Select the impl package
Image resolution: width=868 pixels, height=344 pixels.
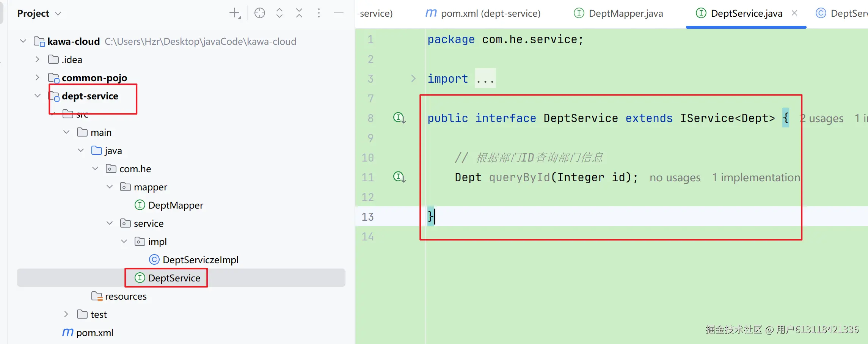click(x=157, y=242)
